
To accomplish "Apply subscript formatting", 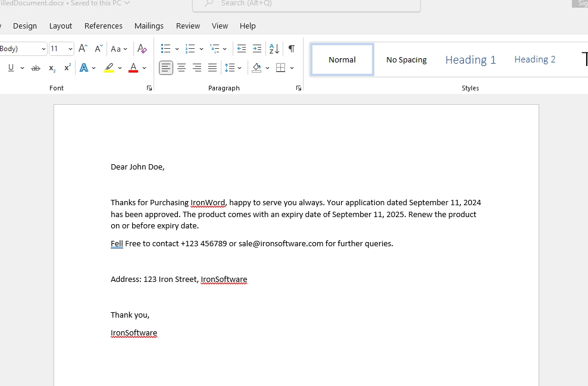I will point(52,68).
